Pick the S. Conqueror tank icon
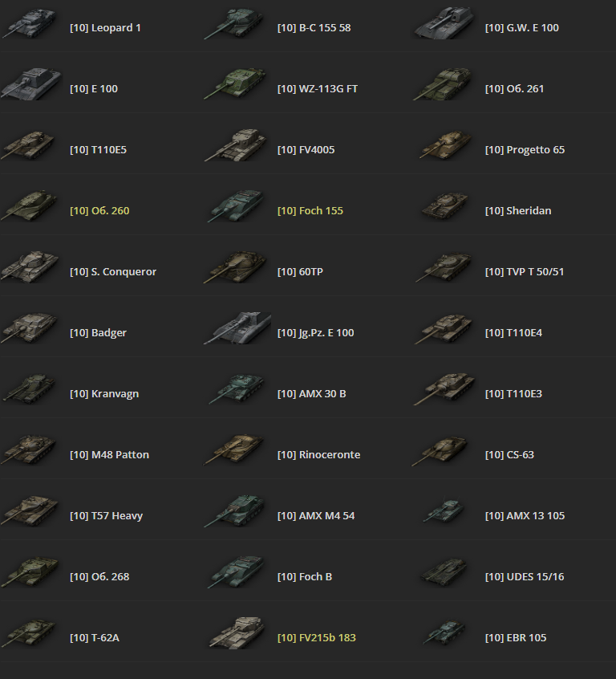 tap(30, 267)
